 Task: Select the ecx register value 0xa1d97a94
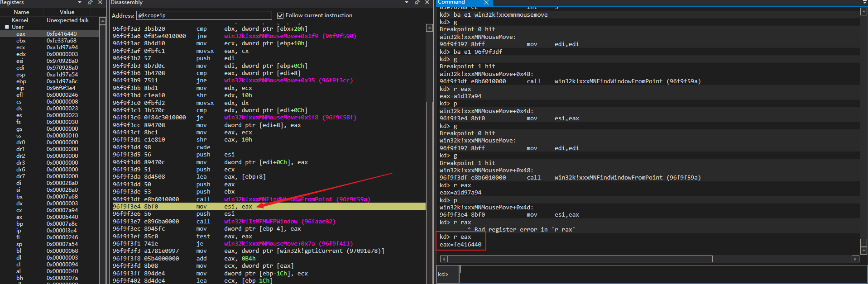coord(62,47)
